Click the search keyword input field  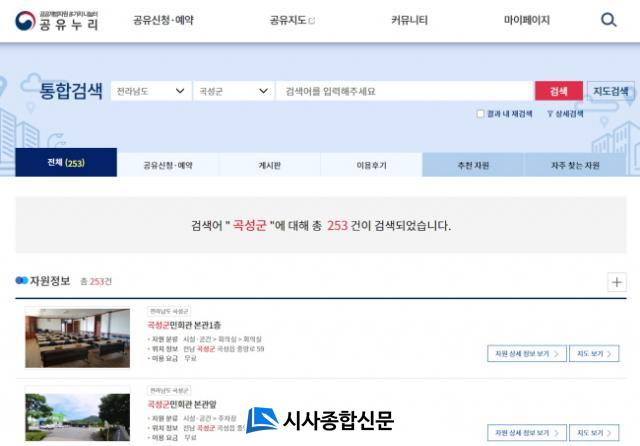[x=405, y=91]
